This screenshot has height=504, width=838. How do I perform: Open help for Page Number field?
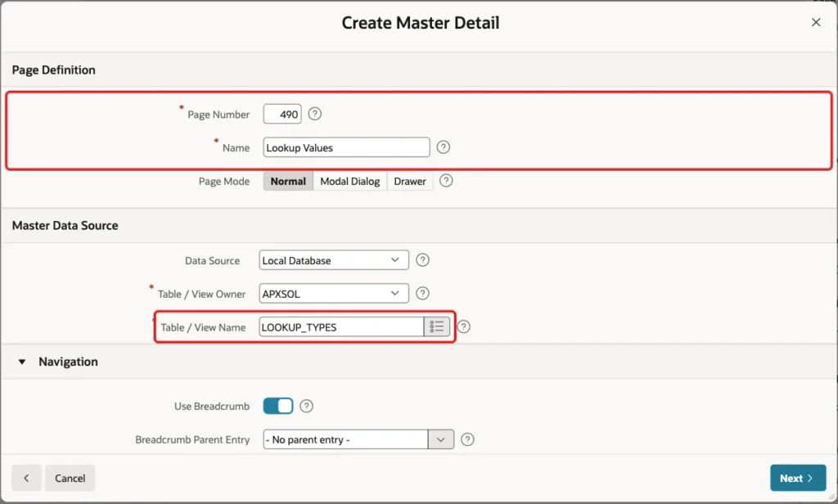tap(315, 114)
